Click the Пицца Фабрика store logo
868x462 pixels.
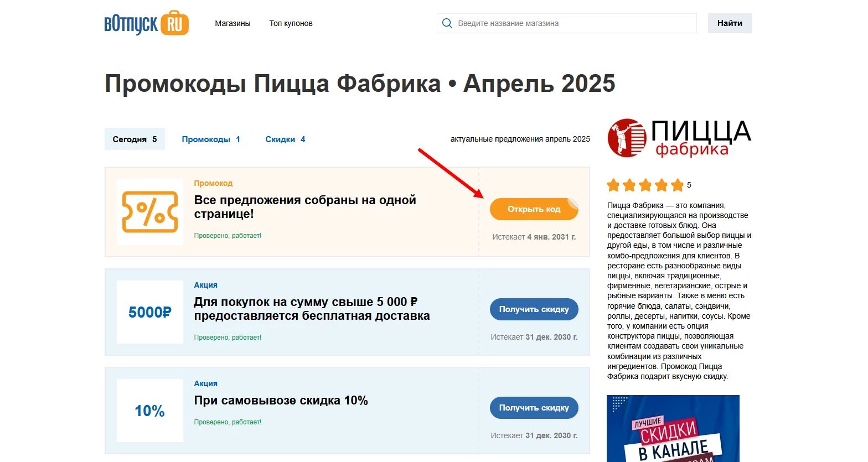679,138
